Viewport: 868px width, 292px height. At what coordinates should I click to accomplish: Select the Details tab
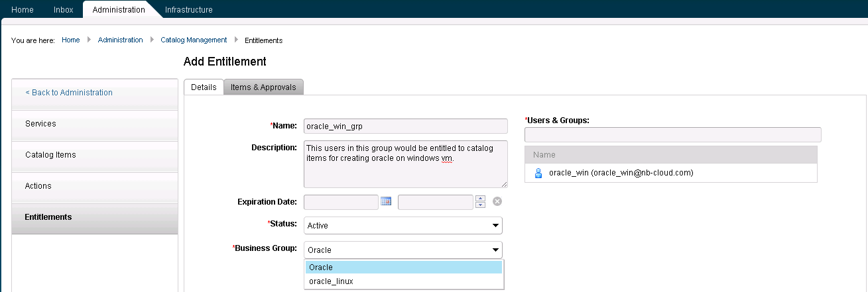tap(204, 87)
